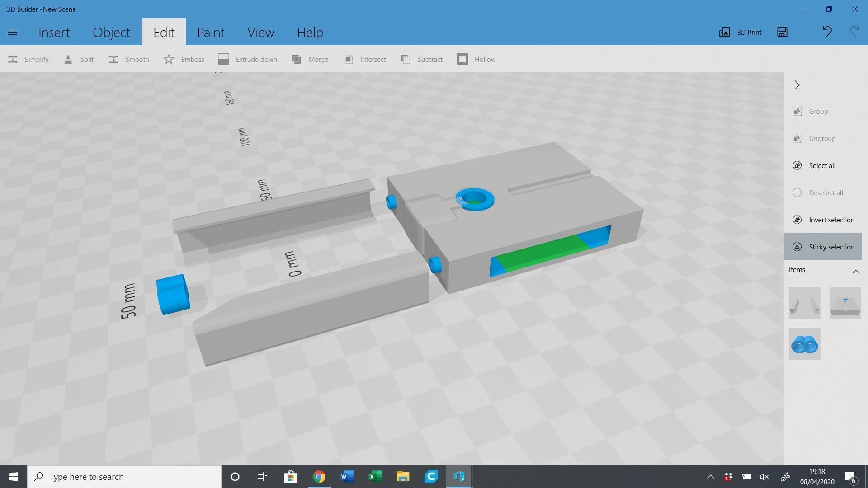Toggle Sticky selection mode
This screenshot has height=488, width=868.
(x=823, y=247)
